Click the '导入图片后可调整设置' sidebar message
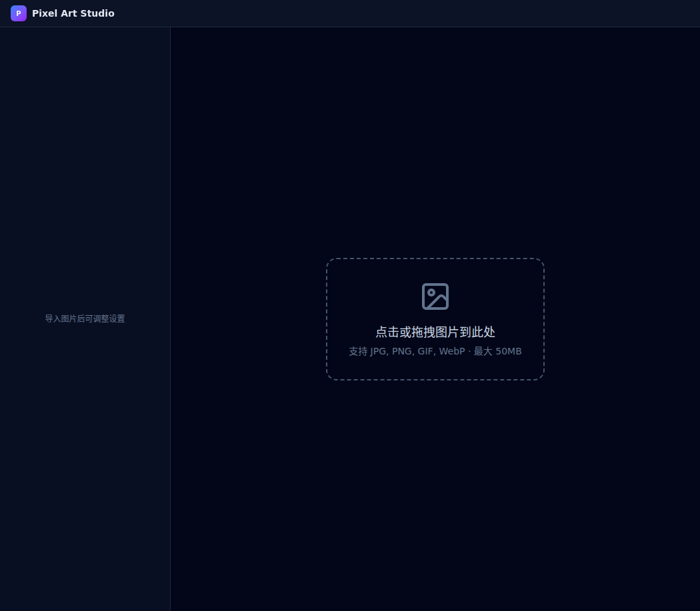Viewport: 700px width, 611px height. [85, 318]
